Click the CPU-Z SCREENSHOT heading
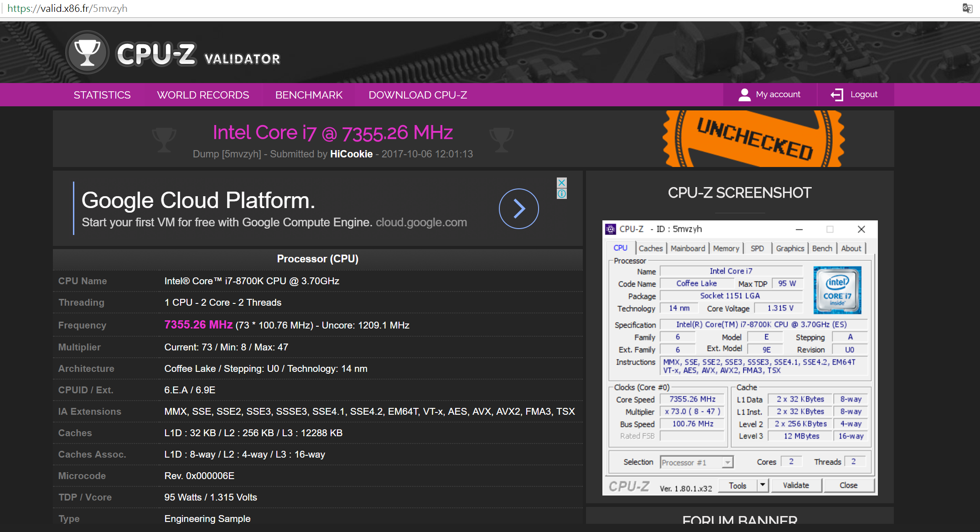The height and width of the screenshot is (532, 980). 740,193
